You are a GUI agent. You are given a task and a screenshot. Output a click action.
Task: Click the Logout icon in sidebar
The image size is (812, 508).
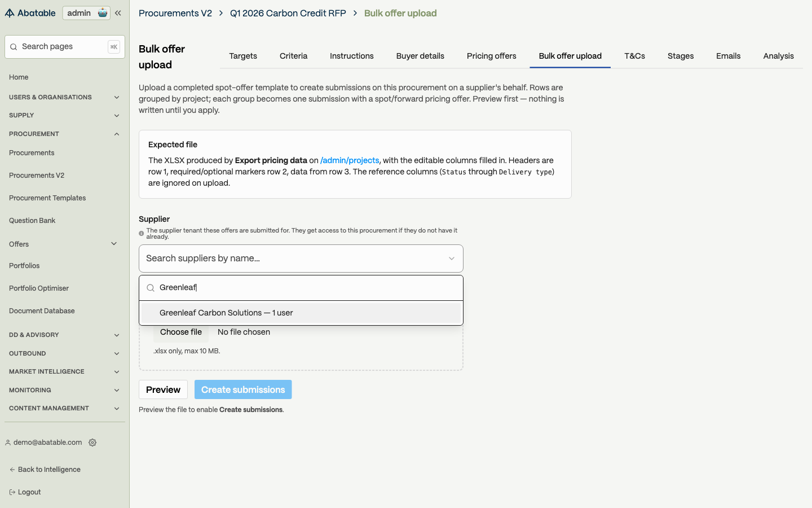point(12,492)
